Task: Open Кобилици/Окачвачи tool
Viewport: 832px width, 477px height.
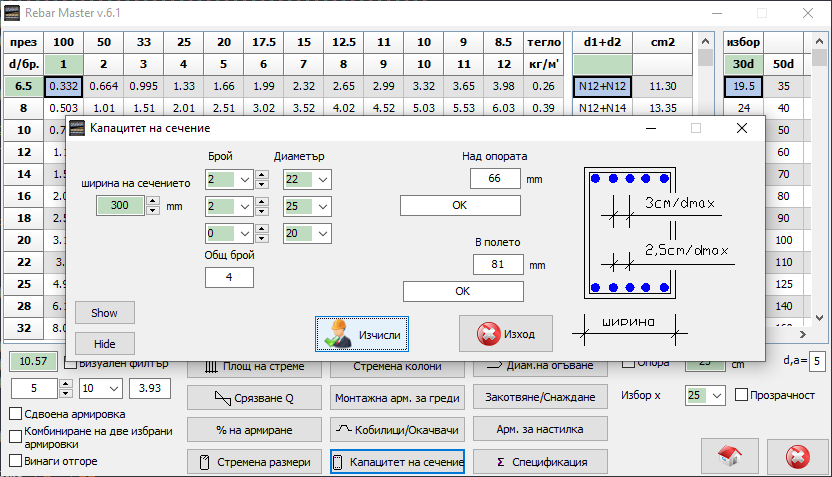Action: (x=398, y=430)
